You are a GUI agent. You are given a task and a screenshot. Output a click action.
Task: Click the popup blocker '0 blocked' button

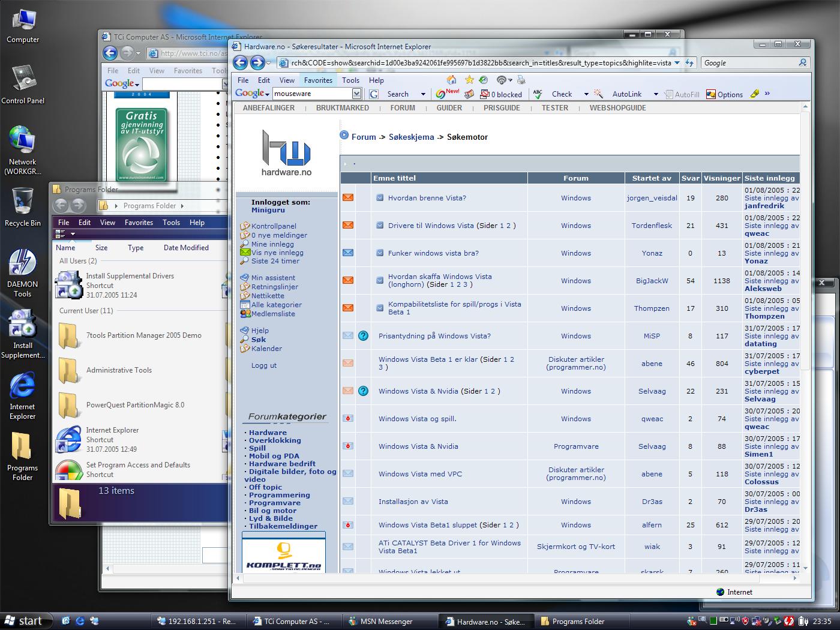coord(502,94)
